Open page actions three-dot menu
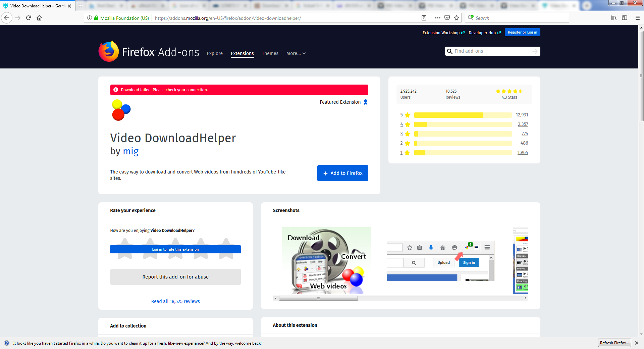The height and width of the screenshot is (349, 644). point(438,18)
